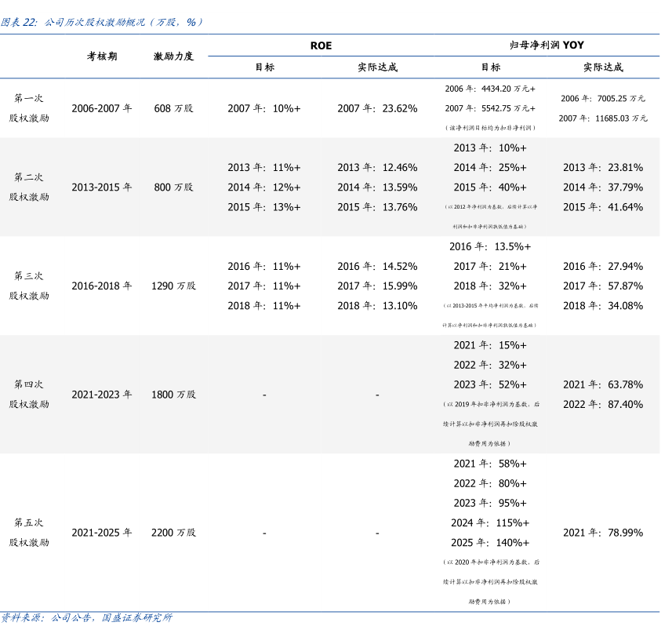The height and width of the screenshot is (626, 672).
Task: Select the 2017 年 57.87% actual value
Action: tap(602, 286)
